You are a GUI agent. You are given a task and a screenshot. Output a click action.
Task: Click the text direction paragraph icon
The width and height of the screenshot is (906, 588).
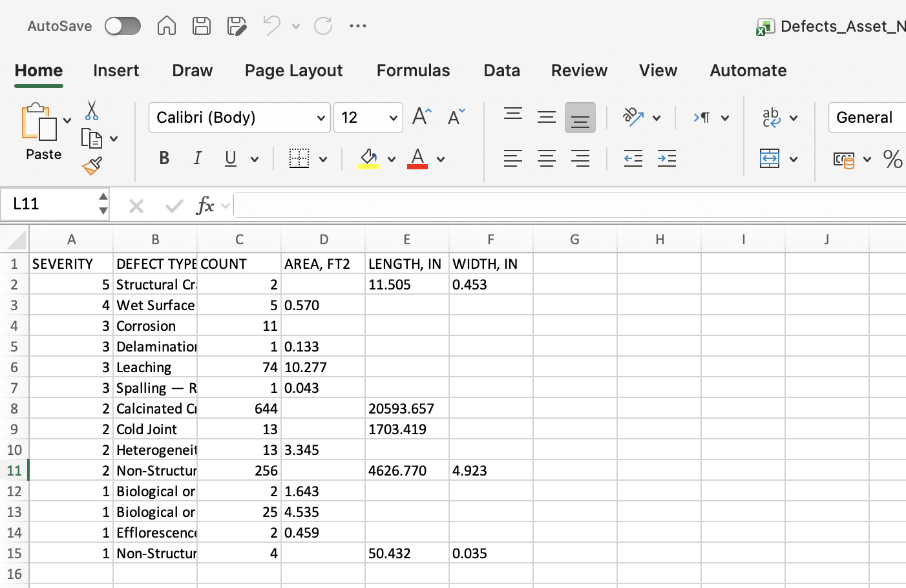click(x=702, y=117)
